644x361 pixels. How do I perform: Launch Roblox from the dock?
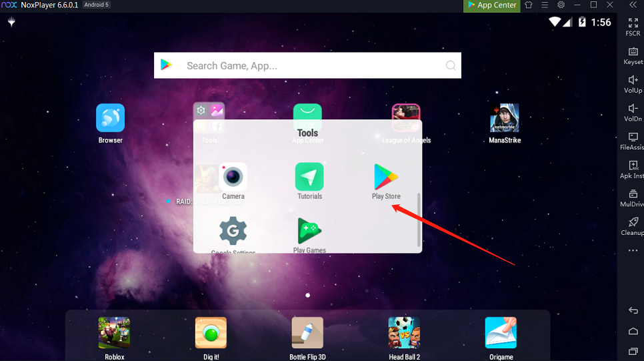pyautogui.click(x=114, y=332)
